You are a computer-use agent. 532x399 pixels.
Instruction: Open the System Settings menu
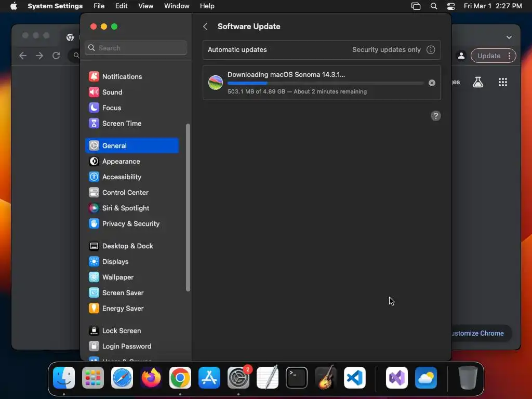tap(55, 6)
